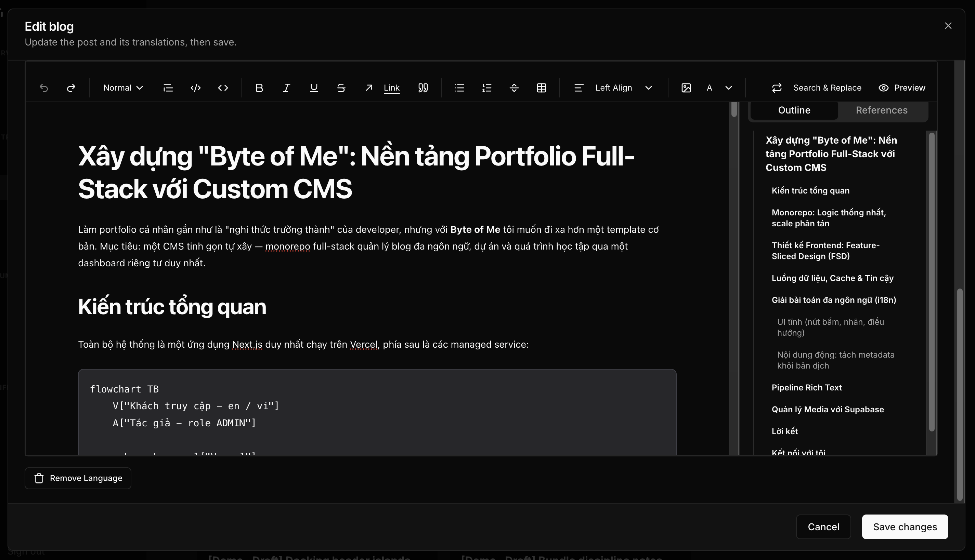Create a bulleted list
975x560 pixels.
click(459, 88)
